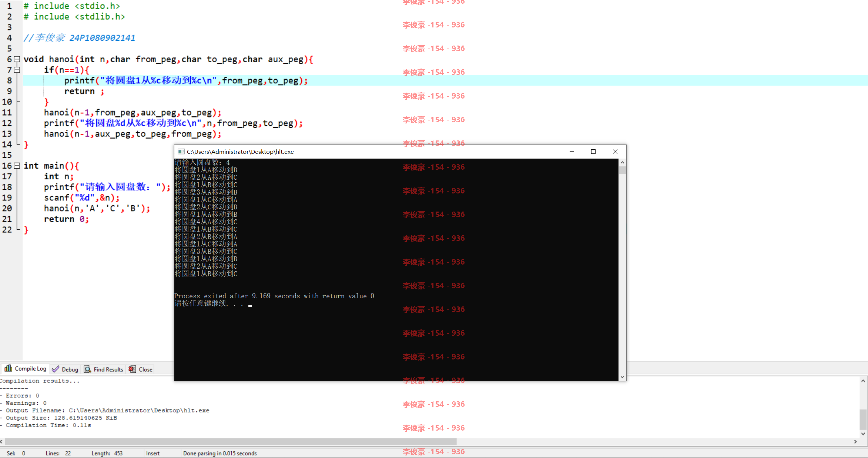
Task: Click the Debug checkmark icon
Action: pos(56,369)
